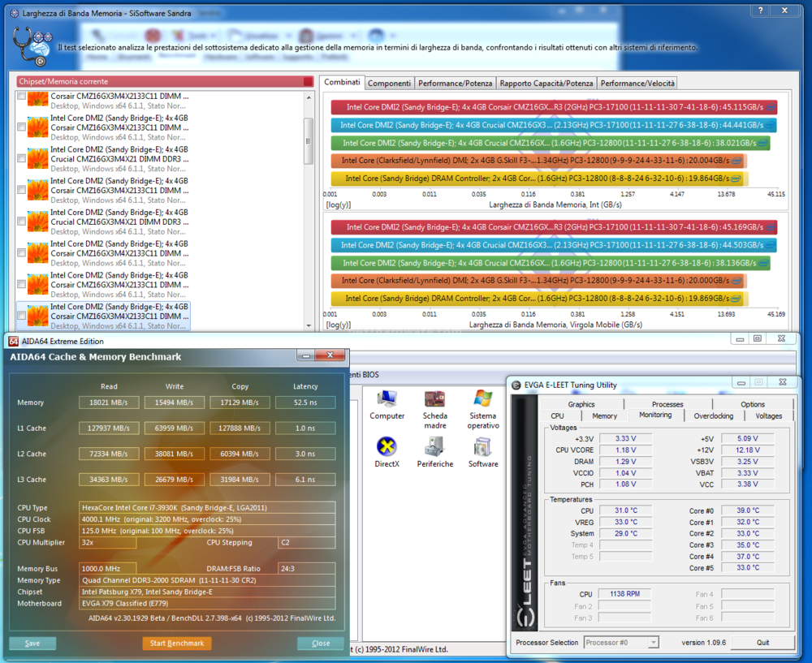The image size is (812, 663).
Task: Switch to the Combinati tab in Sandra
Action: point(342,82)
